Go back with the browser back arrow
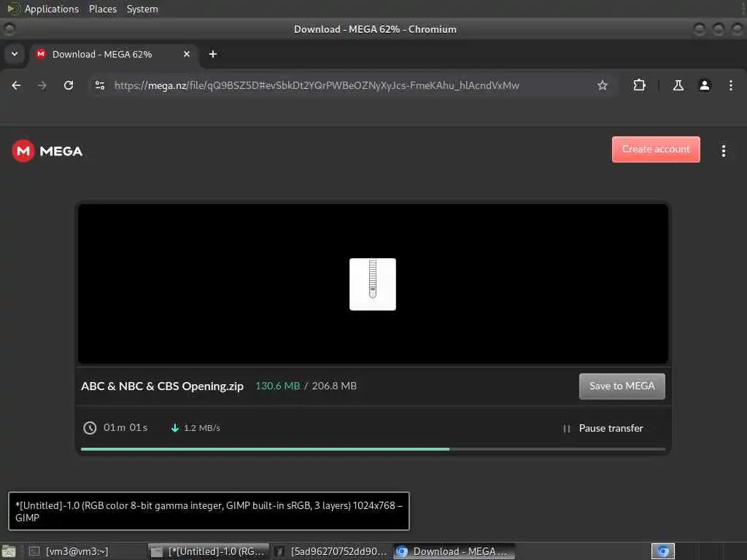747x560 pixels. (16, 85)
